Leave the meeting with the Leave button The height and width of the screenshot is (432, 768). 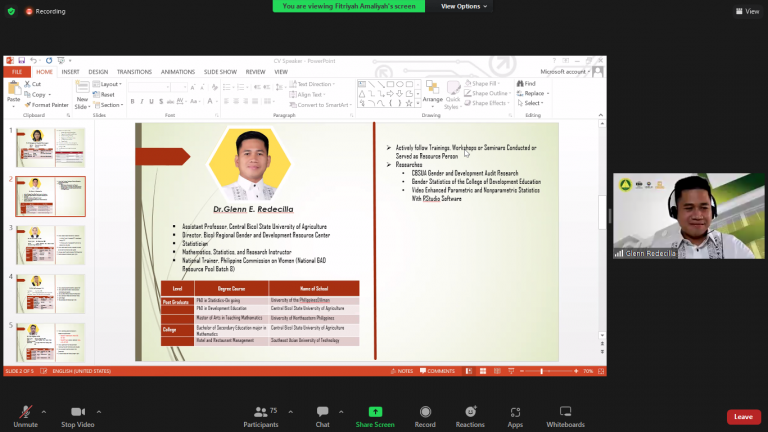tap(742, 416)
